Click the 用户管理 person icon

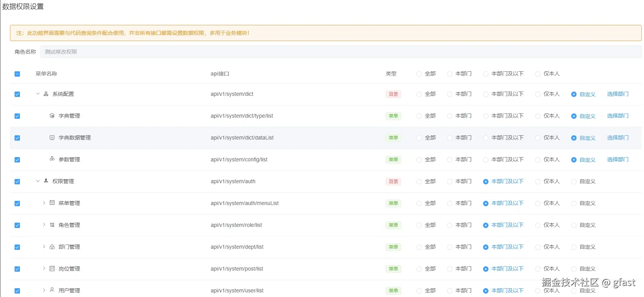[x=52, y=290]
